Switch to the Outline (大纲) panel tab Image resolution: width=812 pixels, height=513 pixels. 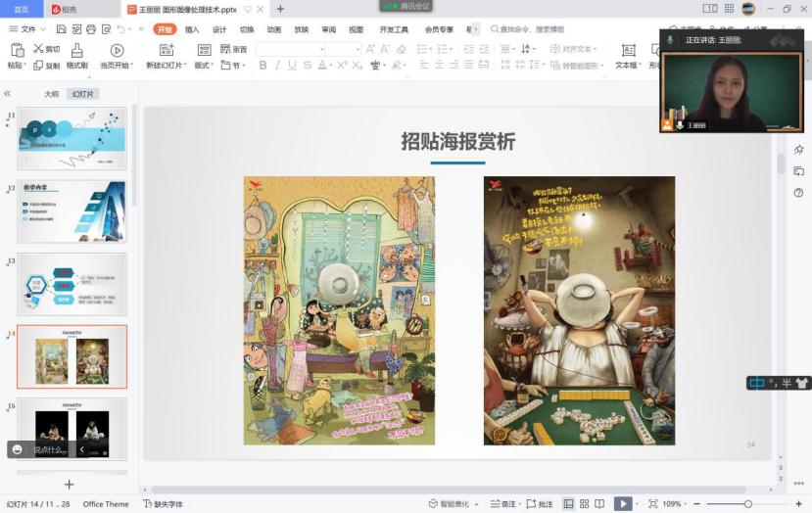click(x=51, y=94)
